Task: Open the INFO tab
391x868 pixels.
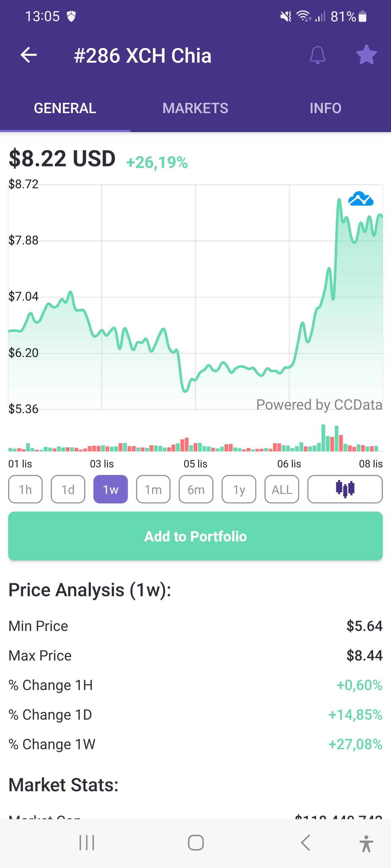Action: [x=326, y=108]
